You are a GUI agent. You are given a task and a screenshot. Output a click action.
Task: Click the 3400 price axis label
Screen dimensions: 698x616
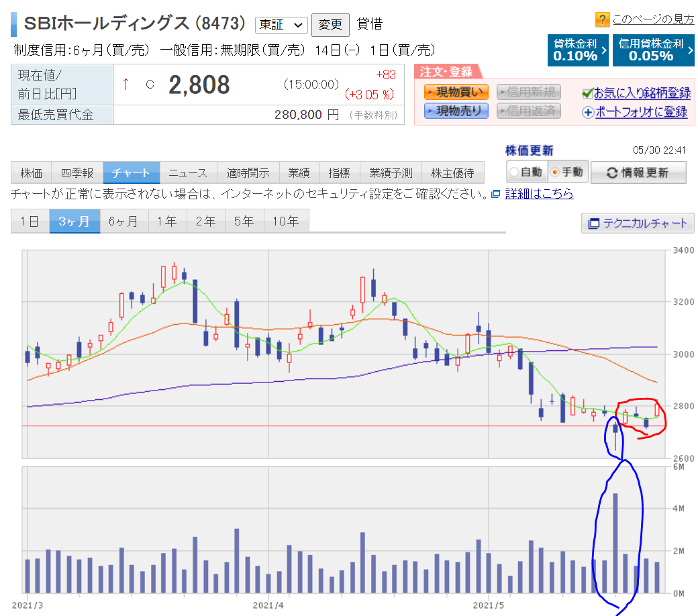coord(683,250)
